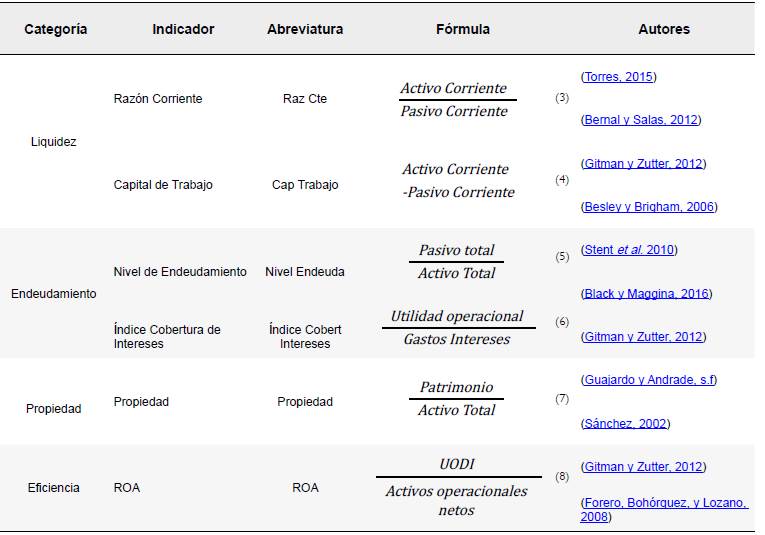Open Gitman y Zutter link in Cobertura de Intereses row
765x535 pixels.
pyautogui.click(x=643, y=337)
